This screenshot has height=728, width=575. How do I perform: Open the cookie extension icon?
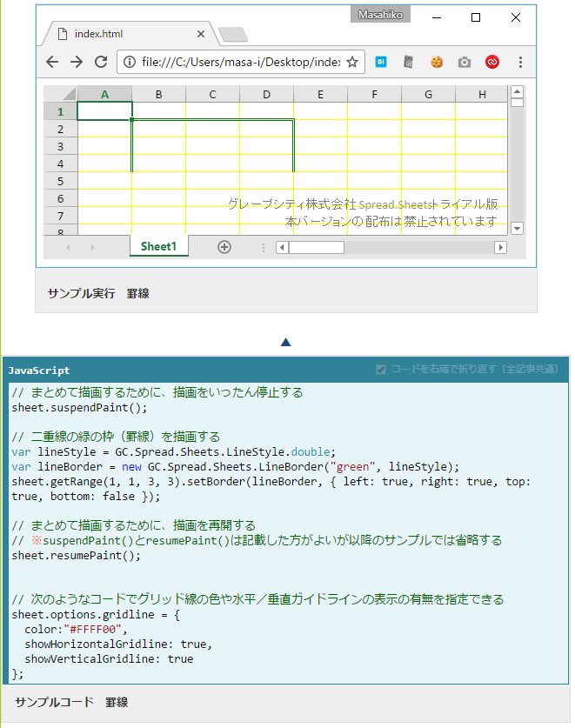coord(437,62)
